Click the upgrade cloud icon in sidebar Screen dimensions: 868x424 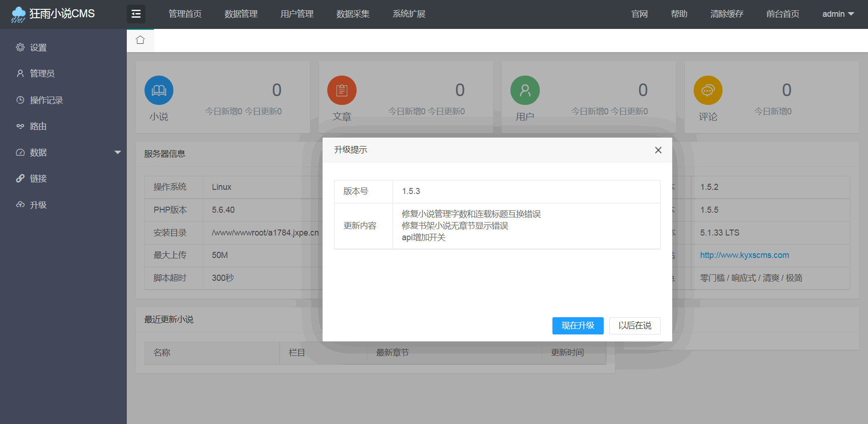[20, 205]
